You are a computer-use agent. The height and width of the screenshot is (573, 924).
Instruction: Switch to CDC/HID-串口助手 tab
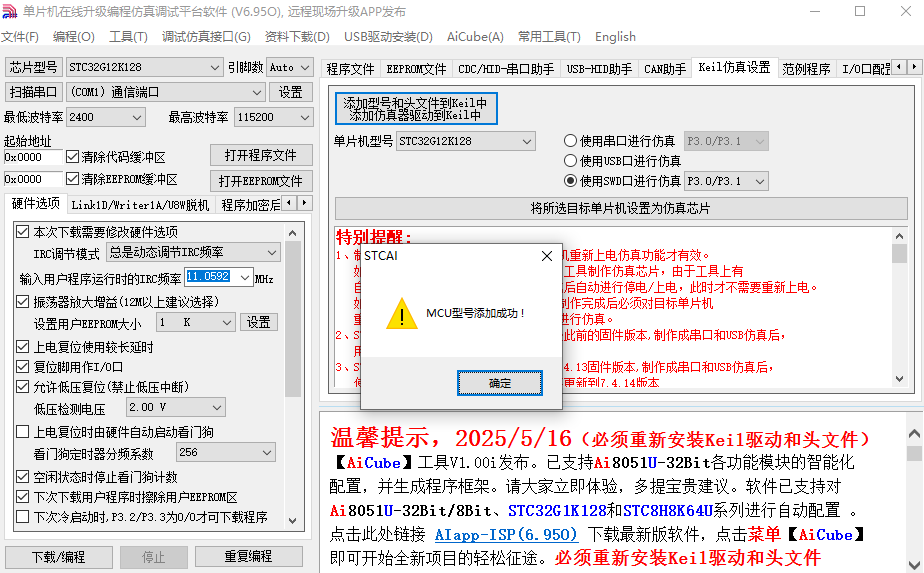[506, 69]
